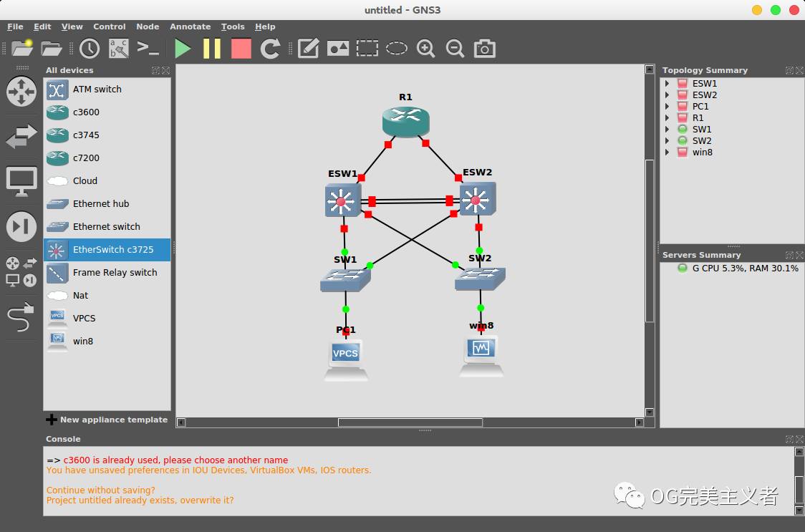The image size is (805, 532).
Task: Select c3600 router in device list
Action: (x=107, y=112)
